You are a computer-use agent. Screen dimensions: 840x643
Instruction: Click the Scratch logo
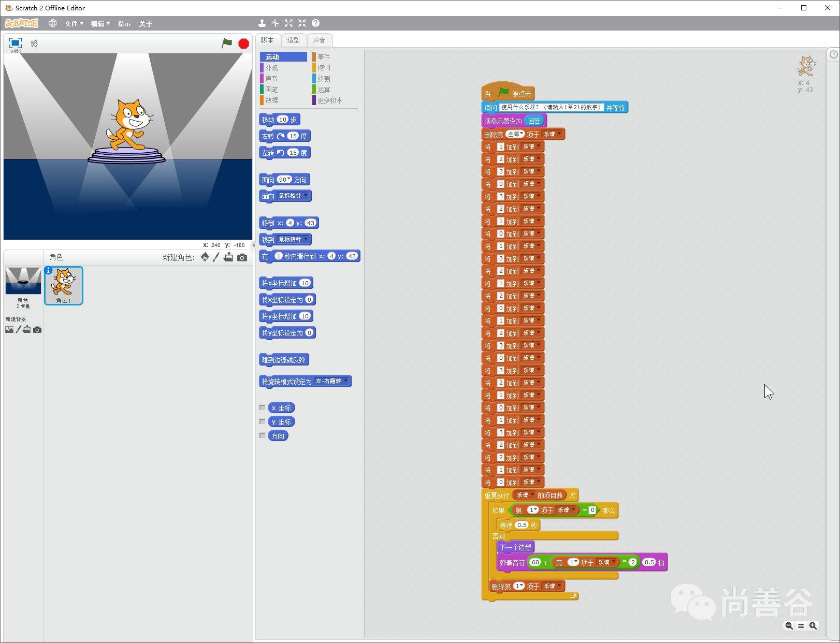[x=22, y=23]
